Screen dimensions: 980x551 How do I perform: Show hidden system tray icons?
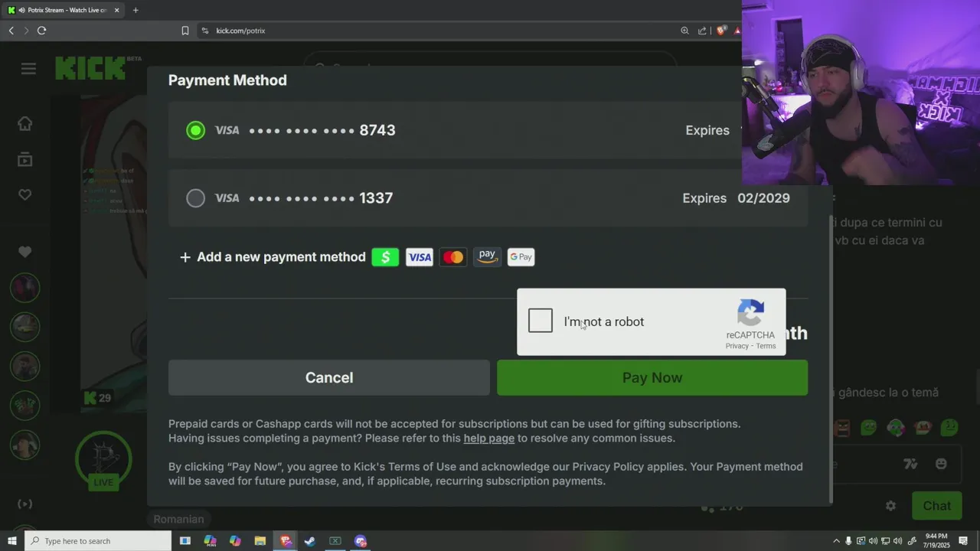coord(836,541)
